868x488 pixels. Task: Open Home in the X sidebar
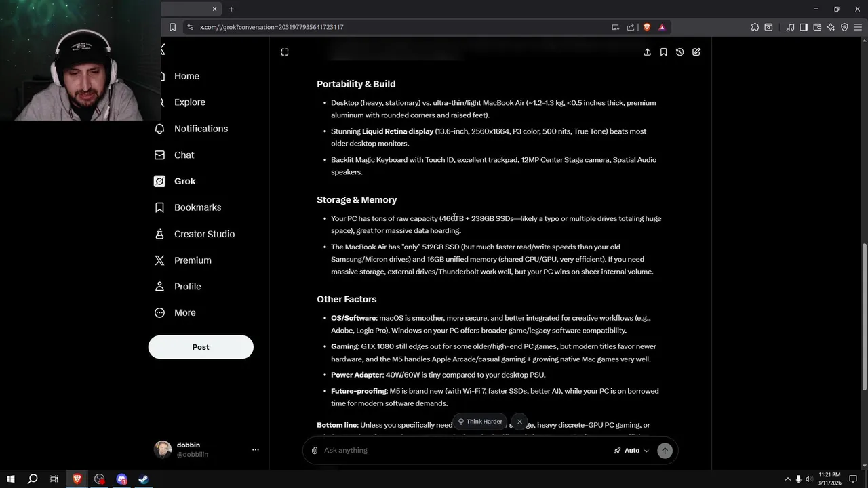[x=186, y=76]
